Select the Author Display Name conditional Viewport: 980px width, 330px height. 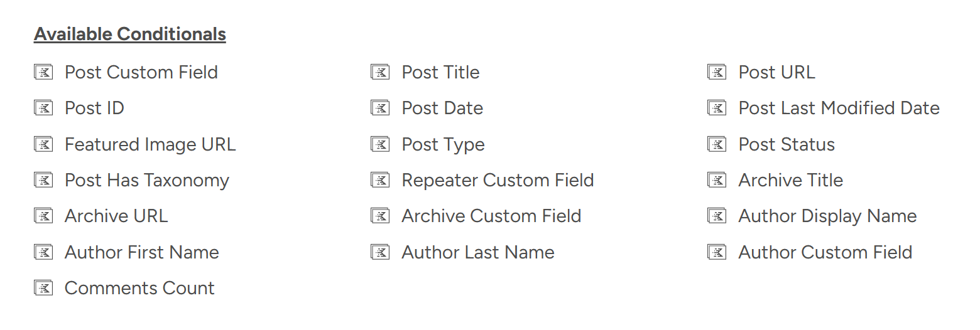(827, 216)
